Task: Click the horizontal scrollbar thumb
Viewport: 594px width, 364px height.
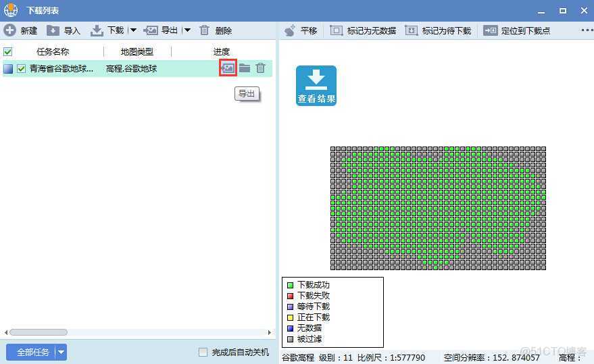Action: pos(39,332)
